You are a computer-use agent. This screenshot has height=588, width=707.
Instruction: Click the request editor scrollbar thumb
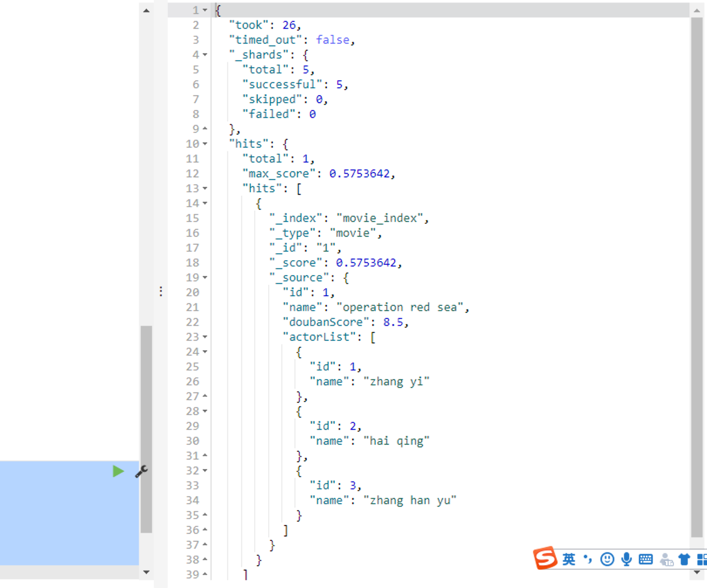[x=146, y=428]
